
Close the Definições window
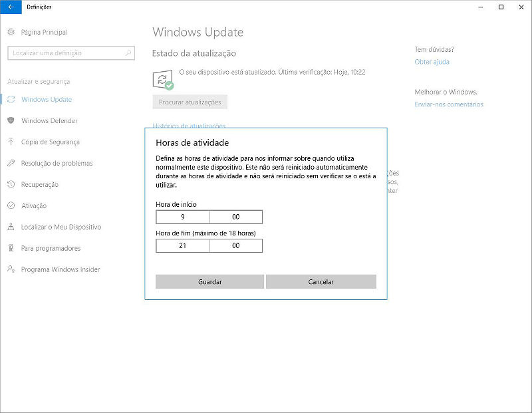[x=521, y=7]
